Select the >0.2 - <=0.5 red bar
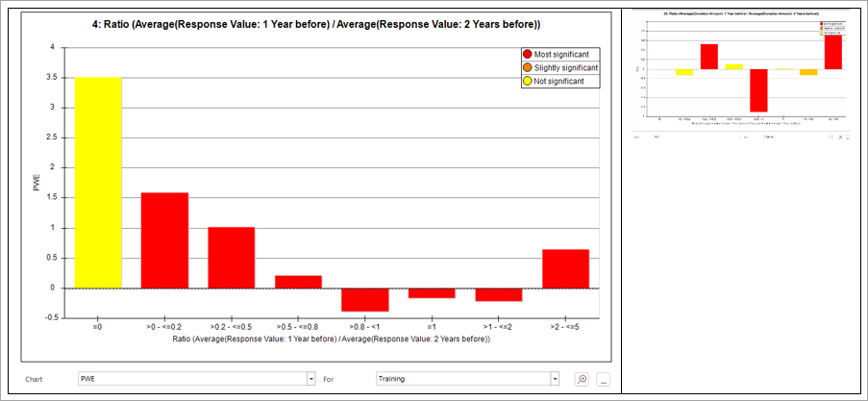This screenshot has height=401, width=868. 232,258
